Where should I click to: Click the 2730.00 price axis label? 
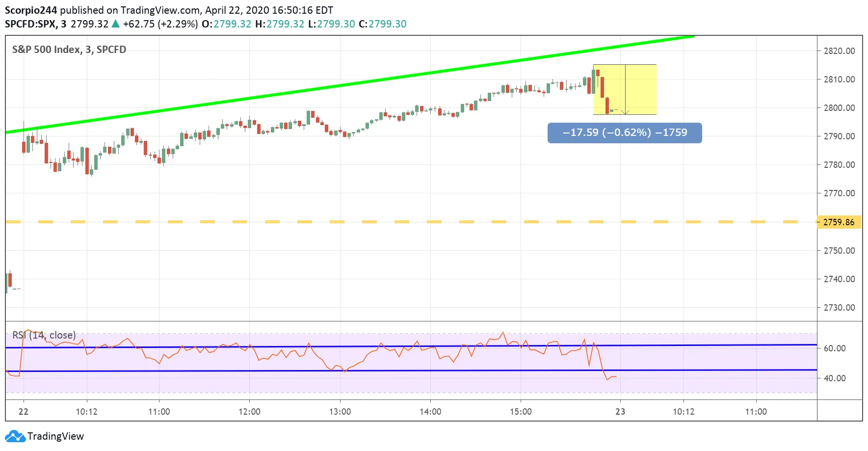(839, 308)
